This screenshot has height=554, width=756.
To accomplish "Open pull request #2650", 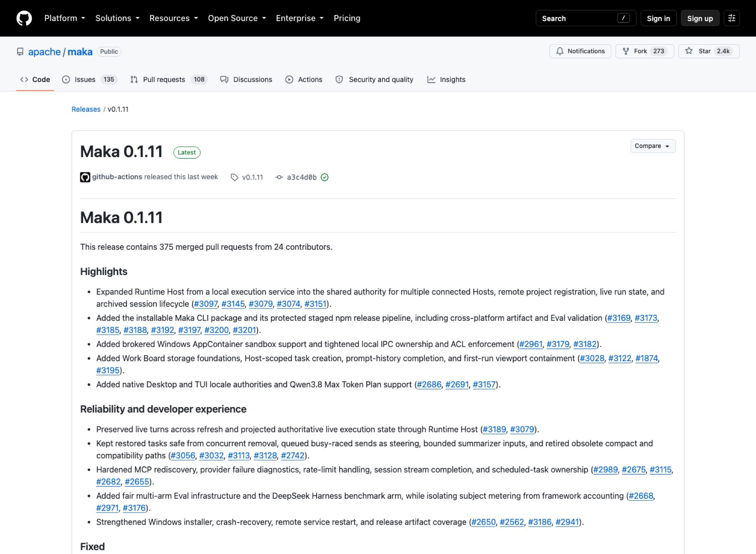I will point(483,522).
